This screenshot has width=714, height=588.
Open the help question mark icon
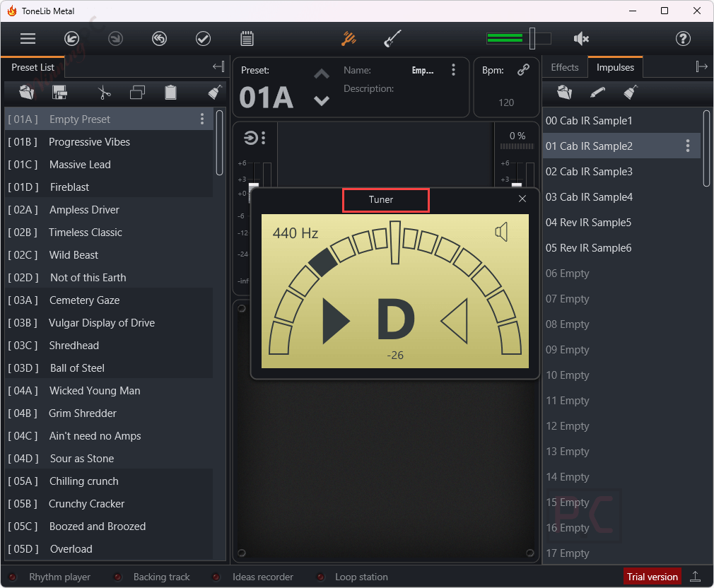coord(683,39)
